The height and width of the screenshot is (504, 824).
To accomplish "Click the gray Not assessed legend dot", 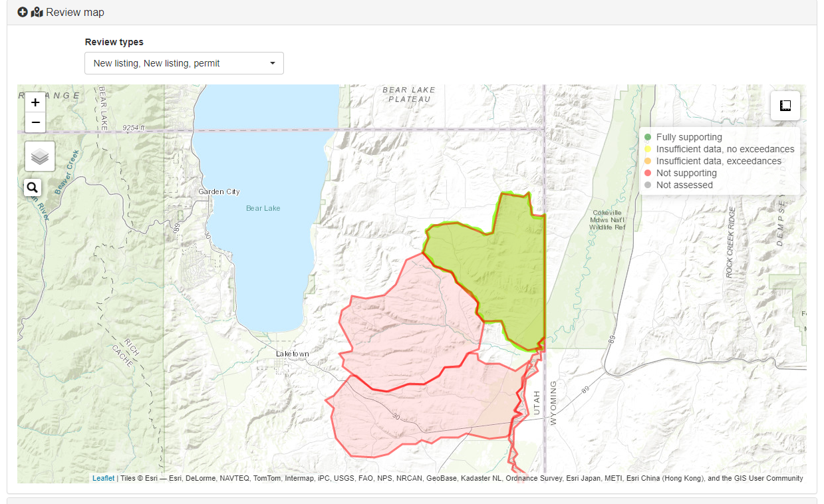I will pos(648,185).
